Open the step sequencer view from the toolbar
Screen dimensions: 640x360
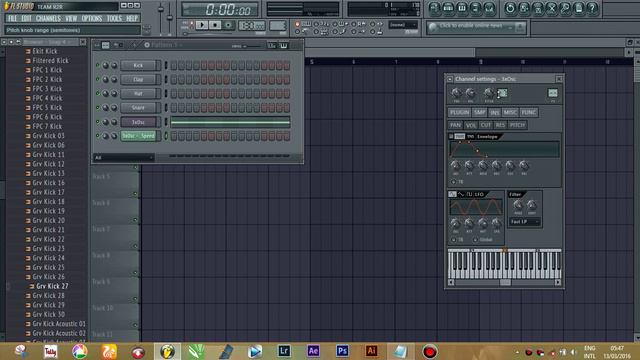pyautogui.click(x=448, y=8)
